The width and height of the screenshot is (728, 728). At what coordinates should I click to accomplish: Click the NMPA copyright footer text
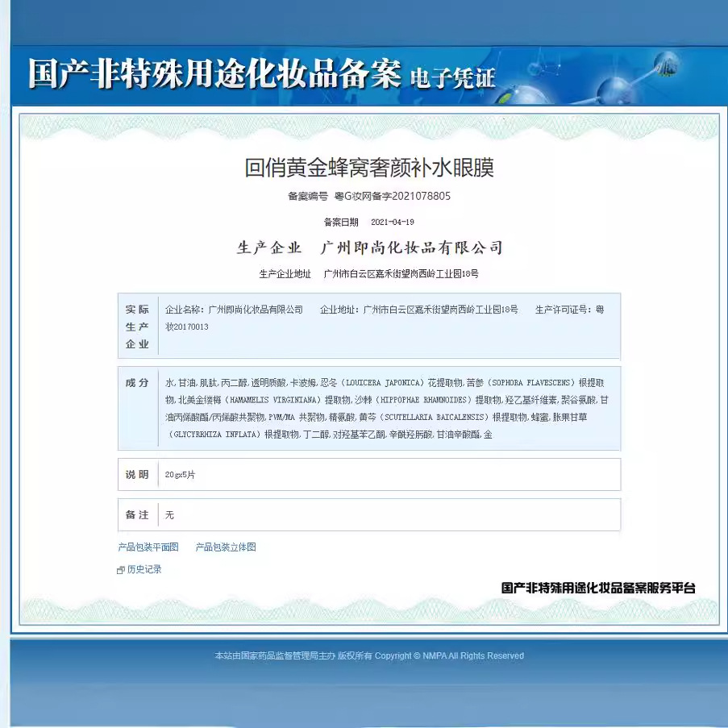coord(368,656)
